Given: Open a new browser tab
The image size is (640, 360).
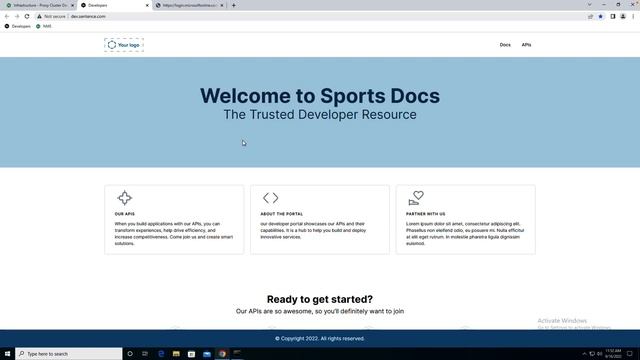Looking at the screenshot, I should 233,5.
